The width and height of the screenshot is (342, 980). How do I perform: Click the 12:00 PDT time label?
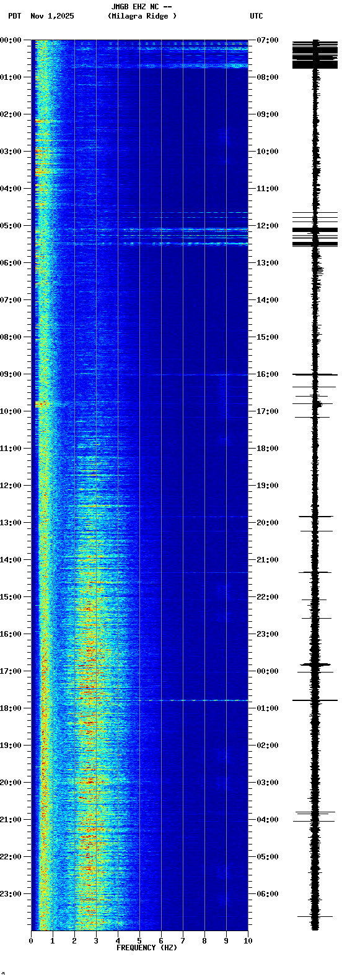pyautogui.click(x=11, y=486)
